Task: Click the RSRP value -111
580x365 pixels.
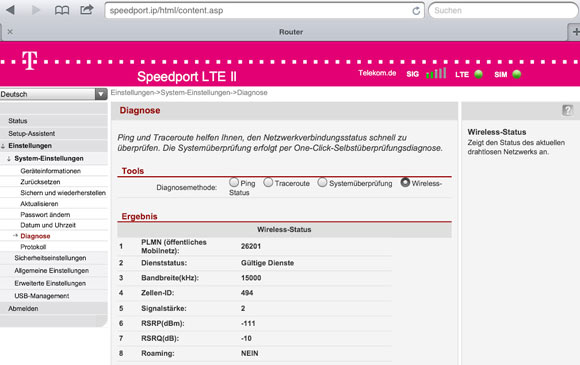Action: pos(248,323)
